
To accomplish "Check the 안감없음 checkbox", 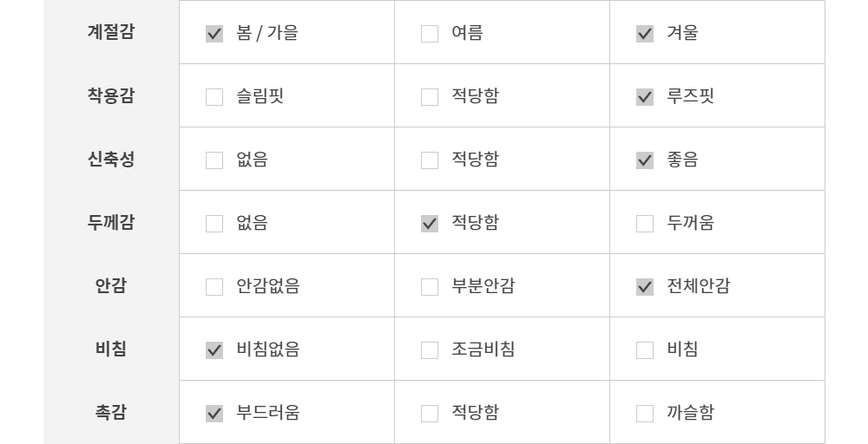I will 214,287.
